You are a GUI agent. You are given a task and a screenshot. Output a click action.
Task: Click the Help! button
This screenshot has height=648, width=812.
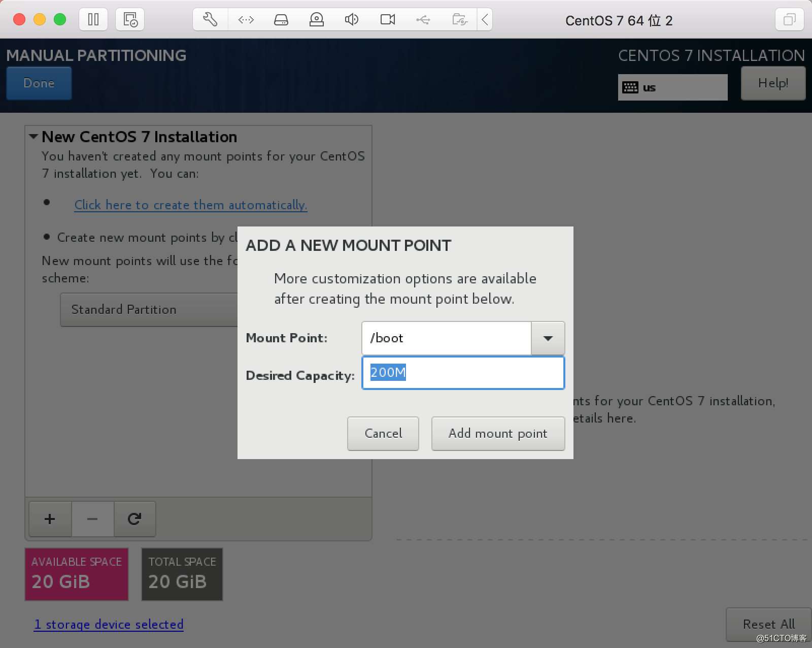tap(773, 83)
